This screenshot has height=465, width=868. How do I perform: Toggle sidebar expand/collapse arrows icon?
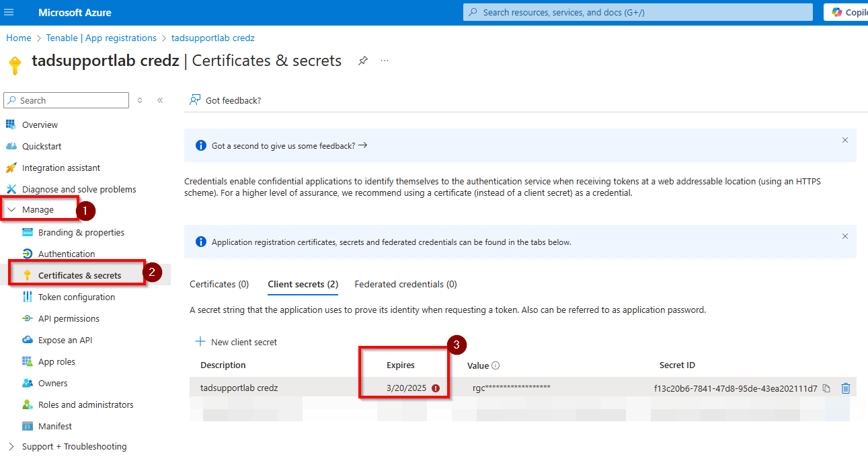click(140, 100)
